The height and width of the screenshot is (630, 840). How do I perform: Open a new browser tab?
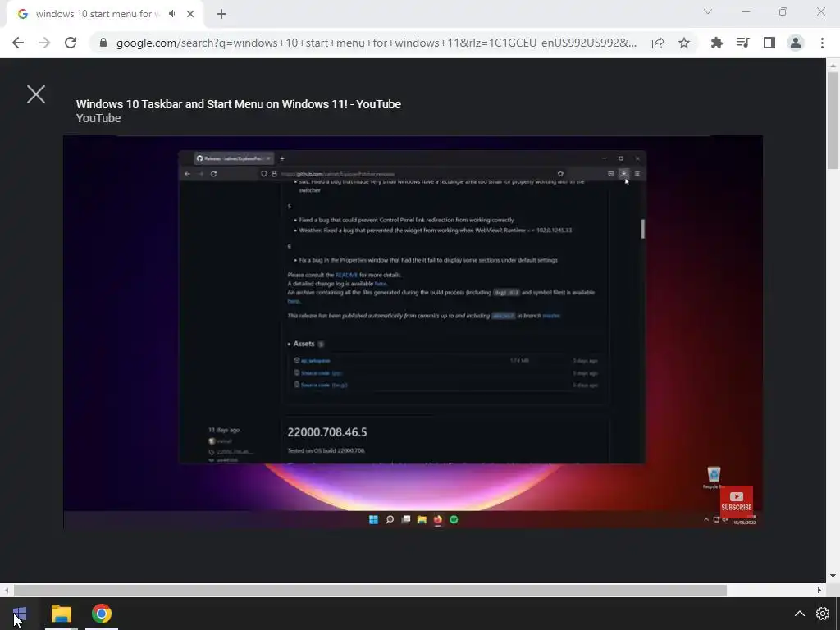[221, 14]
